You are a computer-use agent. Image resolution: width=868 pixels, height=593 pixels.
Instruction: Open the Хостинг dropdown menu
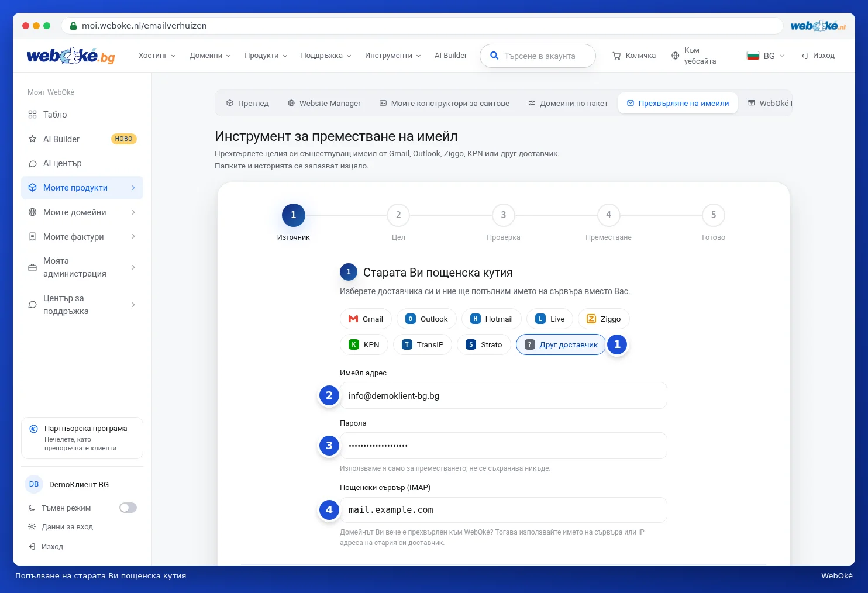coord(157,56)
